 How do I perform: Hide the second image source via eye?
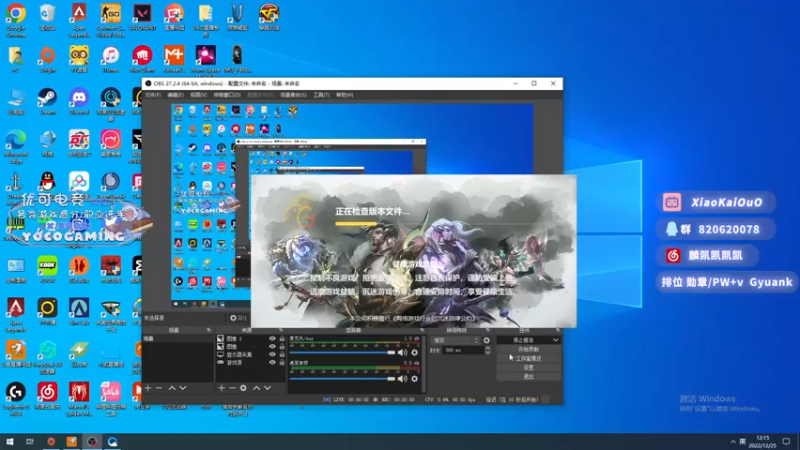click(x=272, y=346)
